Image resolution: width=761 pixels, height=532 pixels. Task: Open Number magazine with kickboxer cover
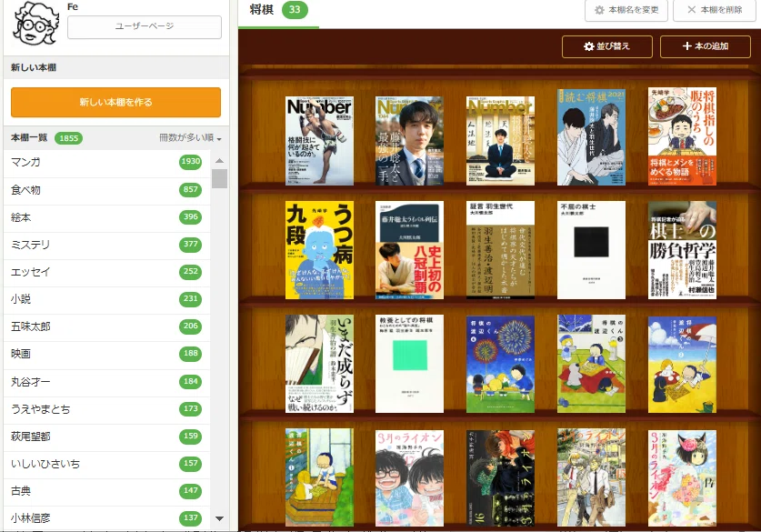tap(319, 141)
